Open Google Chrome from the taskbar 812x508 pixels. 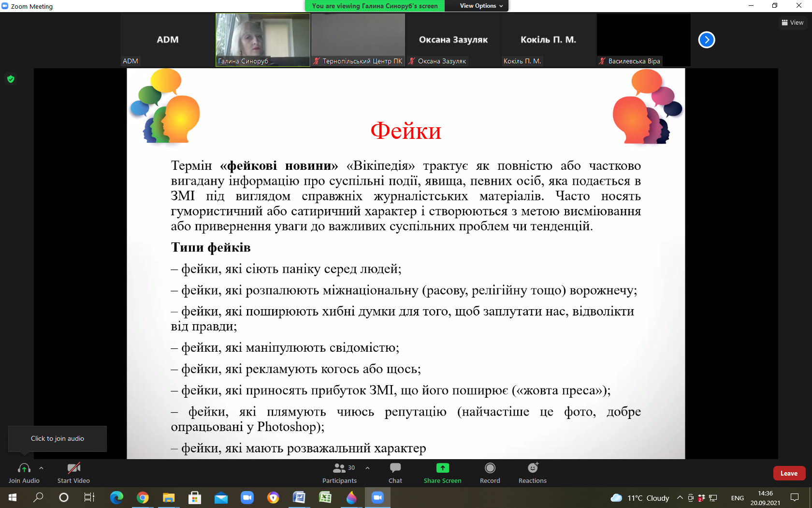click(143, 497)
